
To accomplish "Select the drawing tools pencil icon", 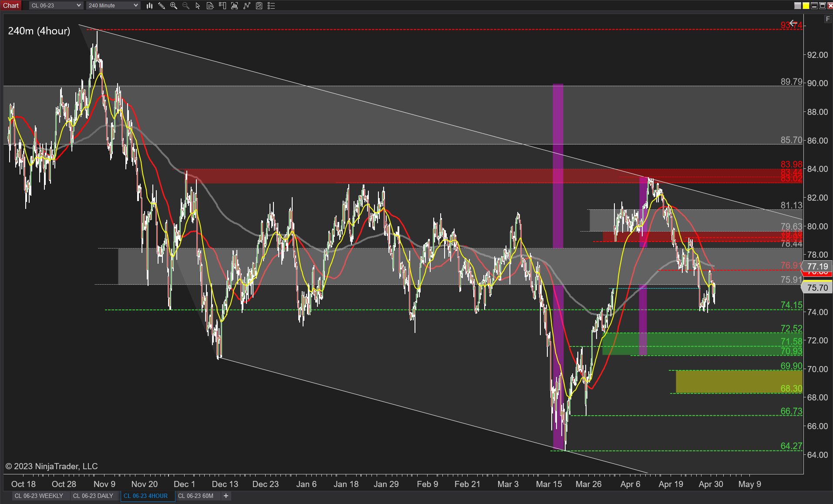I will tap(162, 6).
